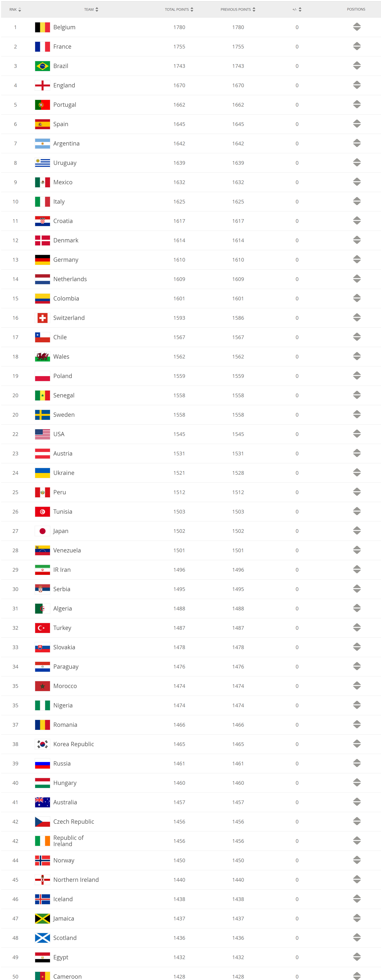The image size is (381, 980).
Task: Click the Brazil flag icon
Action: pos(42,66)
